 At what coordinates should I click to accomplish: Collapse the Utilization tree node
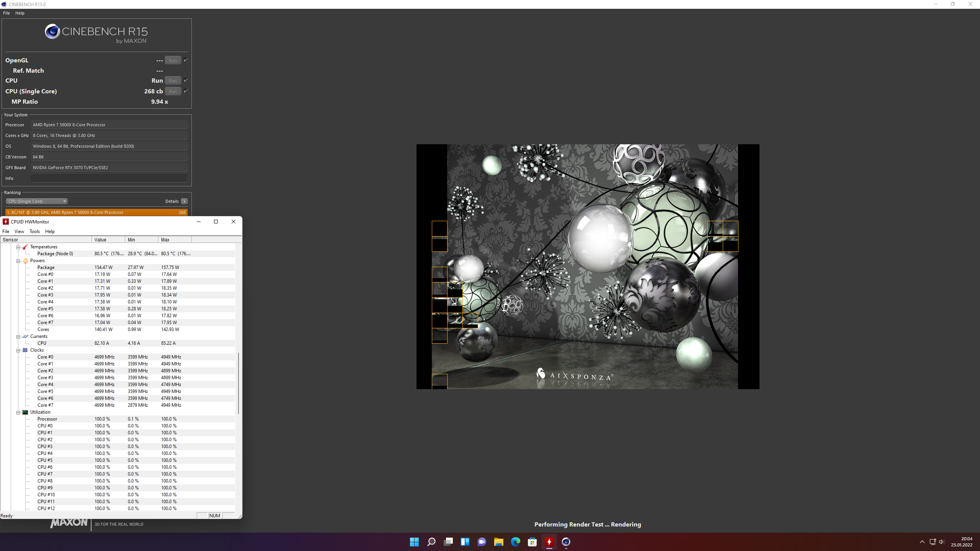point(18,412)
